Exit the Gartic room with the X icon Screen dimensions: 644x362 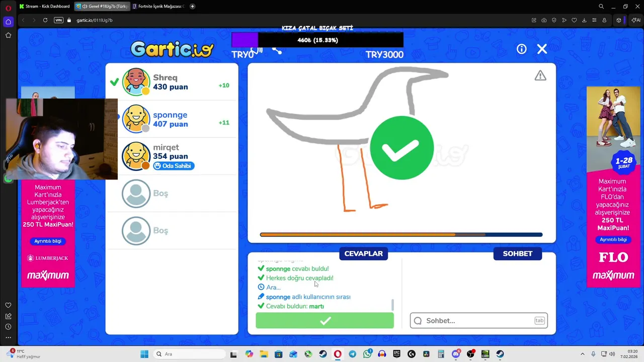(x=542, y=49)
